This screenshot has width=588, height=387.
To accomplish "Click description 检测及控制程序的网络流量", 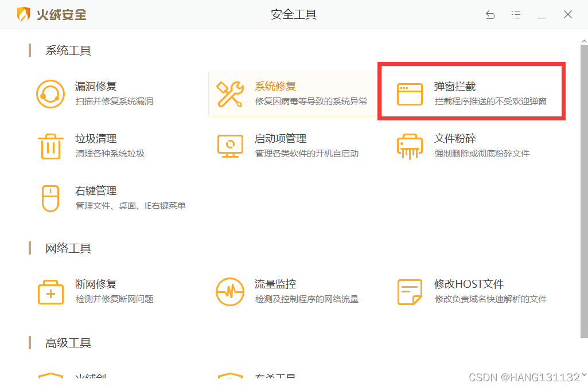I will (307, 299).
